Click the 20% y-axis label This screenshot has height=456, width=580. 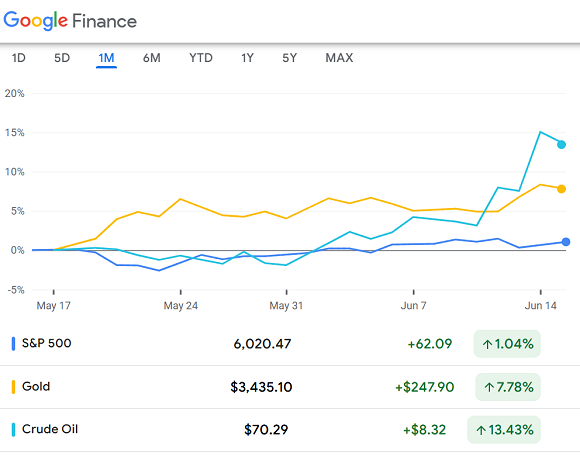[x=14, y=93]
